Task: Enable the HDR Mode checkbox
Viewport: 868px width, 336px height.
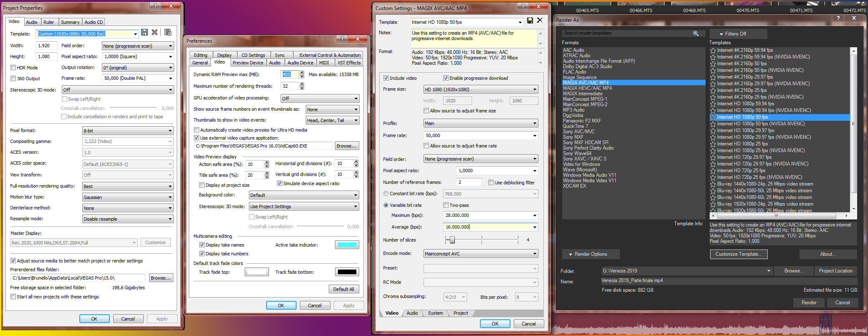Action: point(13,68)
